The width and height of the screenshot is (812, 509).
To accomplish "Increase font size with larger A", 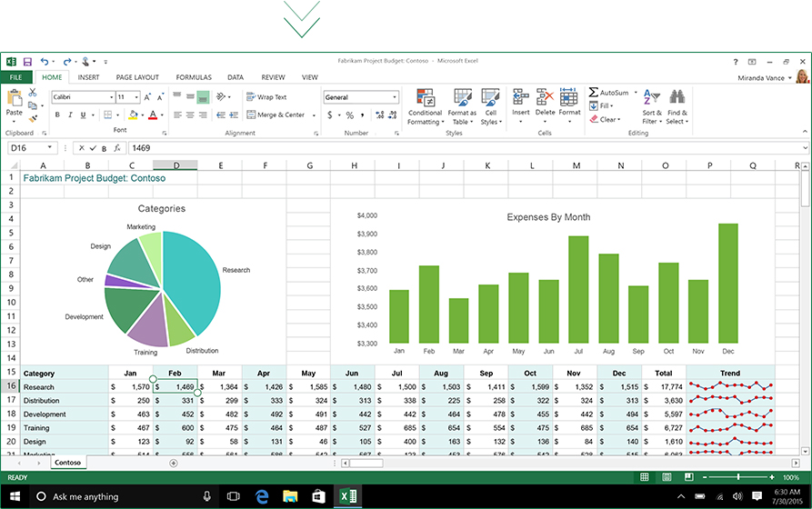I will pos(147,97).
